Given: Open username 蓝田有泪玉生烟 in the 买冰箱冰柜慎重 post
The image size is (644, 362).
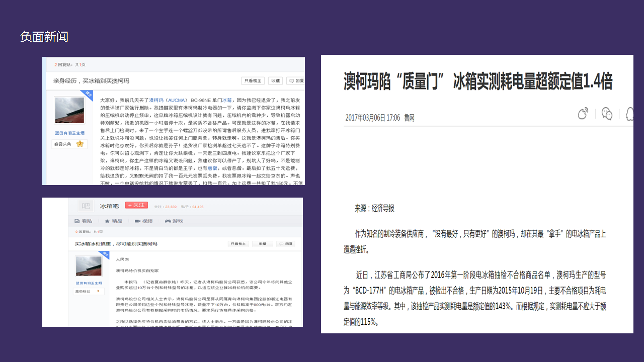Looking at the screenshot, I should [x=90, y=283].
